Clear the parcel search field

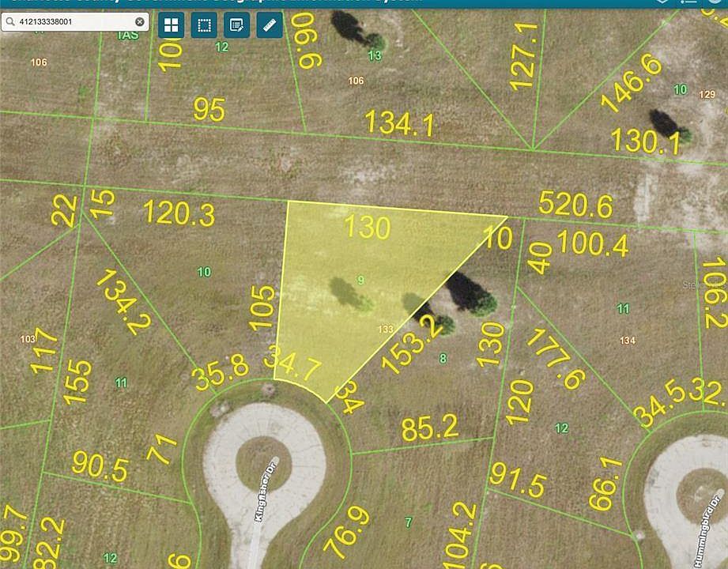(x=139, y=22)
